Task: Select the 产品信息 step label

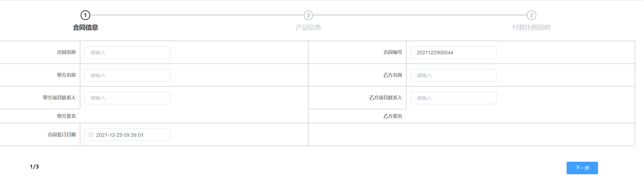Action: click(308, 27)
